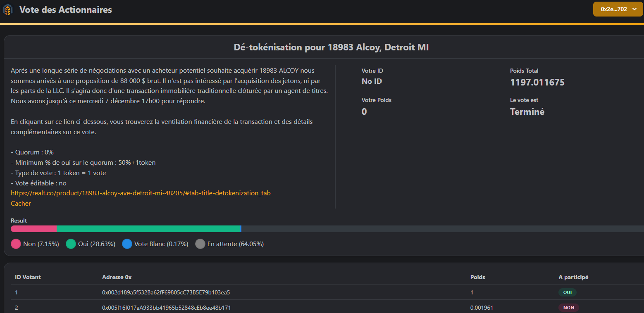This screenshot has width=644, height=313.
Task: Click the gray En attente legend circle
Action: [x=200, y=244]
